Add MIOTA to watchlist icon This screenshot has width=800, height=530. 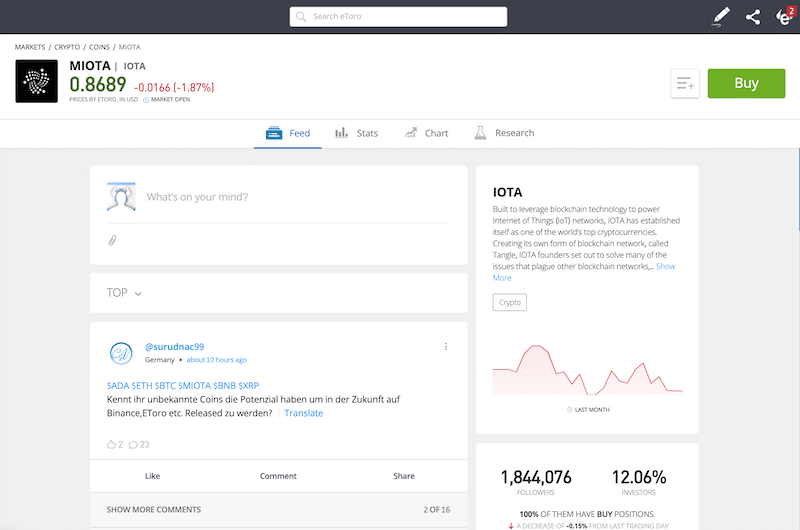[685, 83]
